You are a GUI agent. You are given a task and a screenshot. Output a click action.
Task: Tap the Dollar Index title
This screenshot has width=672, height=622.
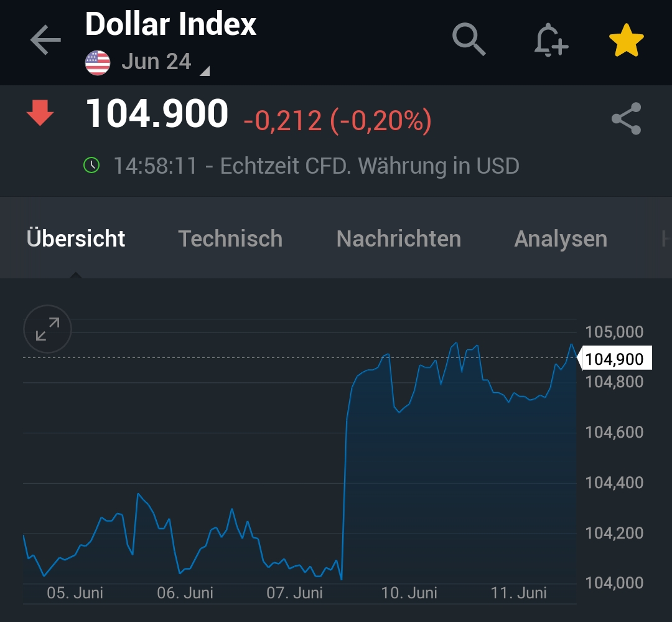pyautogui.click(x=171, y=25)
